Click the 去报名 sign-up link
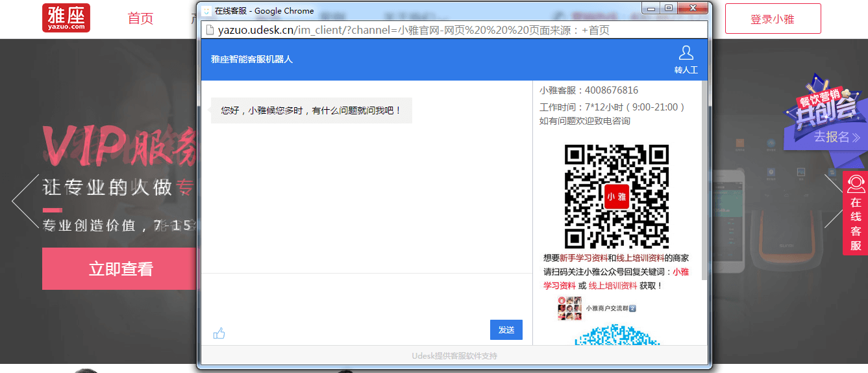Screen dimensions: 868x373 pos(836,137)
